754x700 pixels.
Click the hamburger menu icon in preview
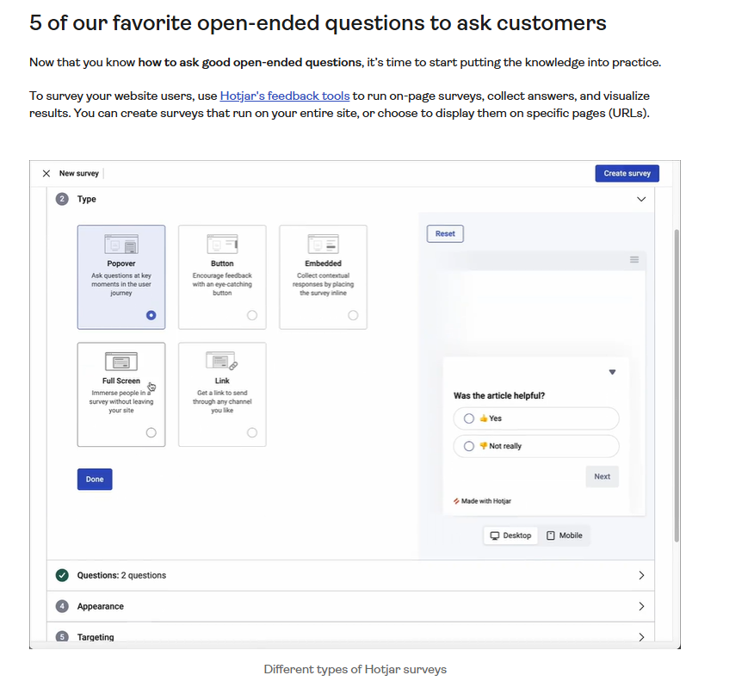[634, 260]
